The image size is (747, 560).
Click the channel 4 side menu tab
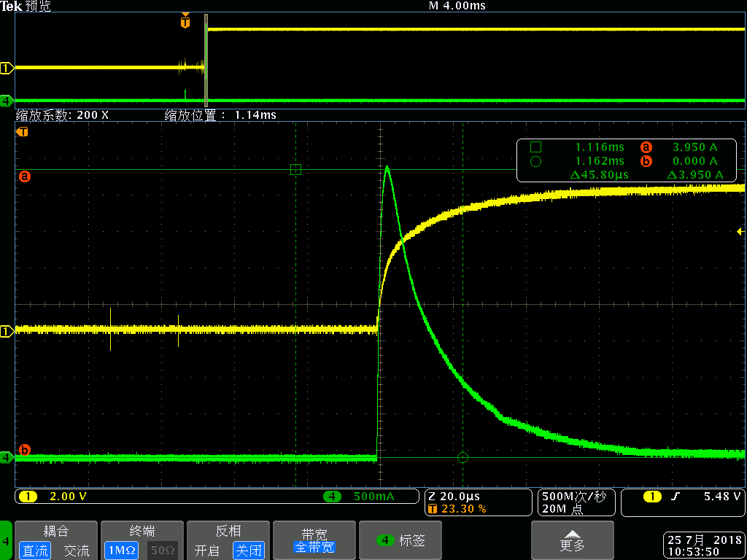6,540
